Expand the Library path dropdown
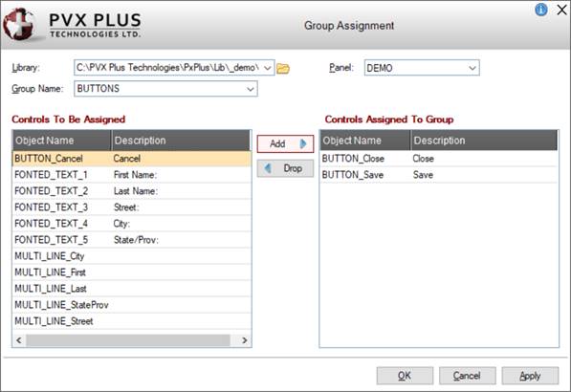This screenshot has height=392, width=571. point(267,68)
